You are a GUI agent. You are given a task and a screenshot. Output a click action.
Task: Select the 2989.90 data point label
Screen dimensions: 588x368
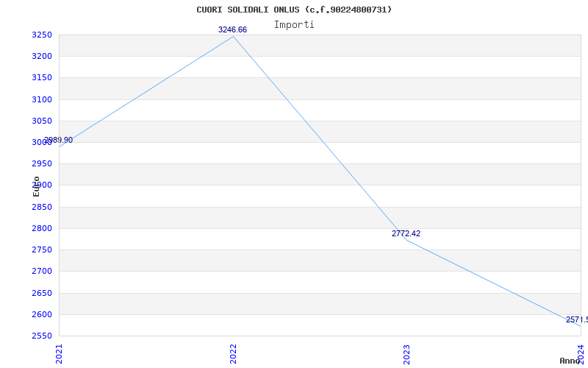[59, 141]
